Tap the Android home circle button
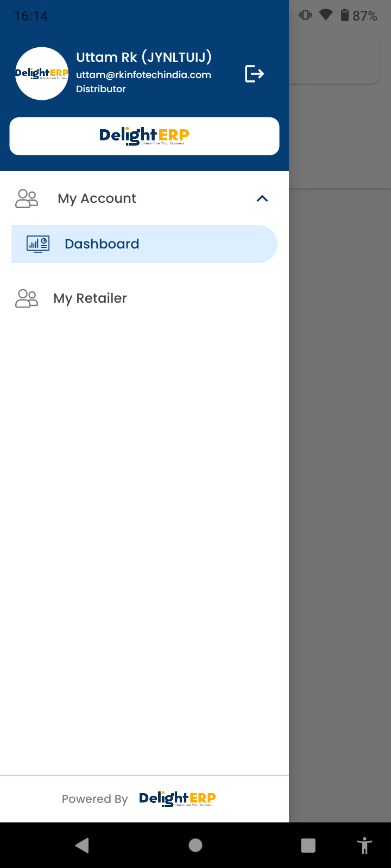 [x=195, y=845]
